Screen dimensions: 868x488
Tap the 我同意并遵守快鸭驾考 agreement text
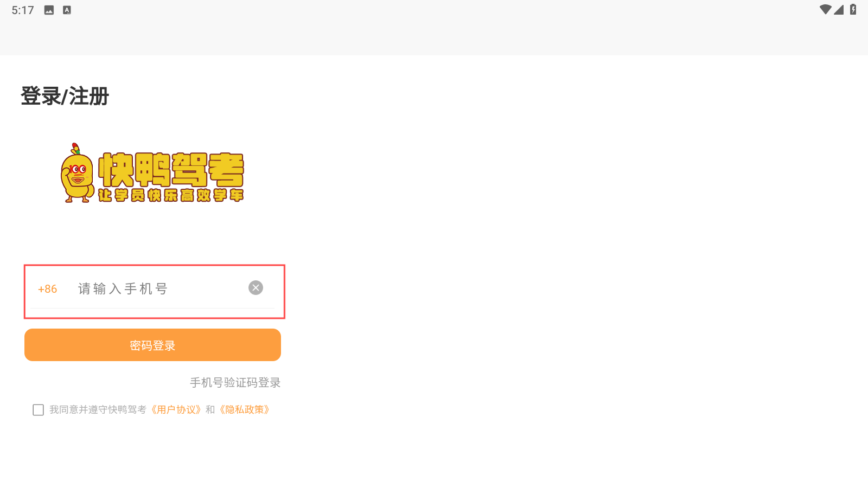(98, 409)
